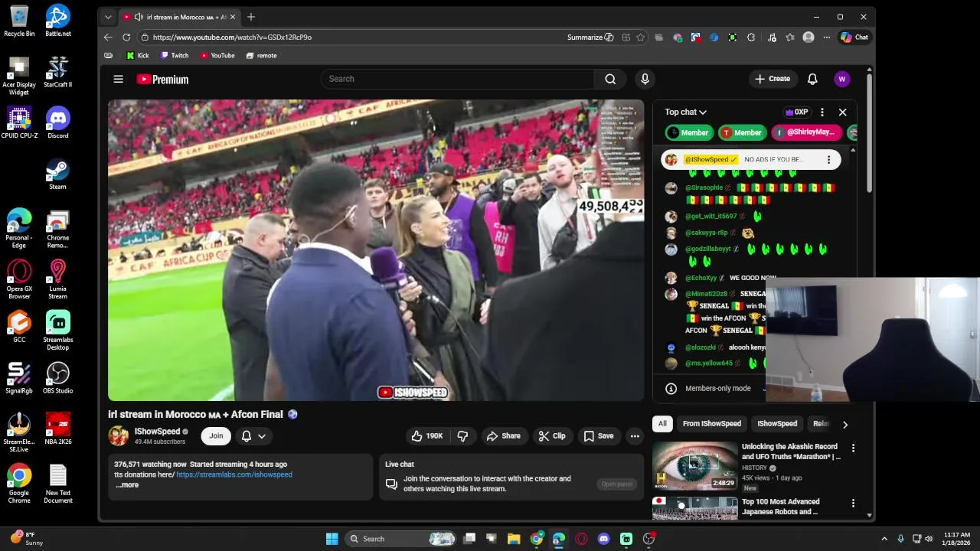Expand the Top chat dropdown

pos(685,112)
